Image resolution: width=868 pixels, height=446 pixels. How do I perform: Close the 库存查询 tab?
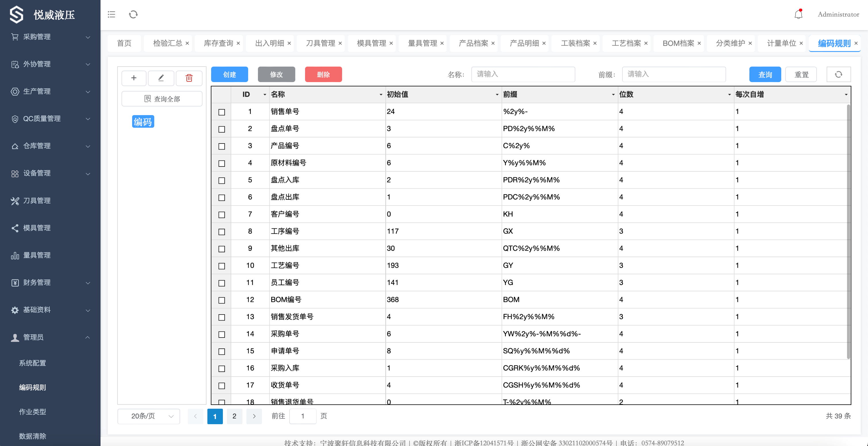(x=238, y=43)
